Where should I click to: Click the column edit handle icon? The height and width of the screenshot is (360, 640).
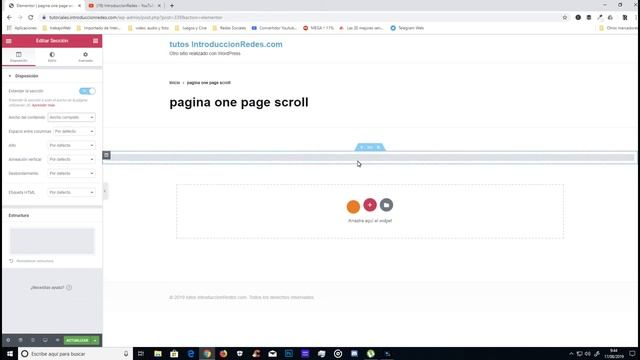[107, 155]
